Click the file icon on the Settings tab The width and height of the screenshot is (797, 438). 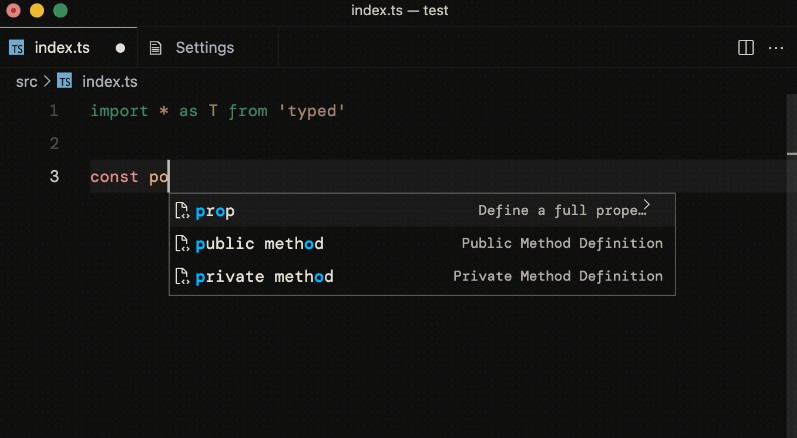(156, 47)
